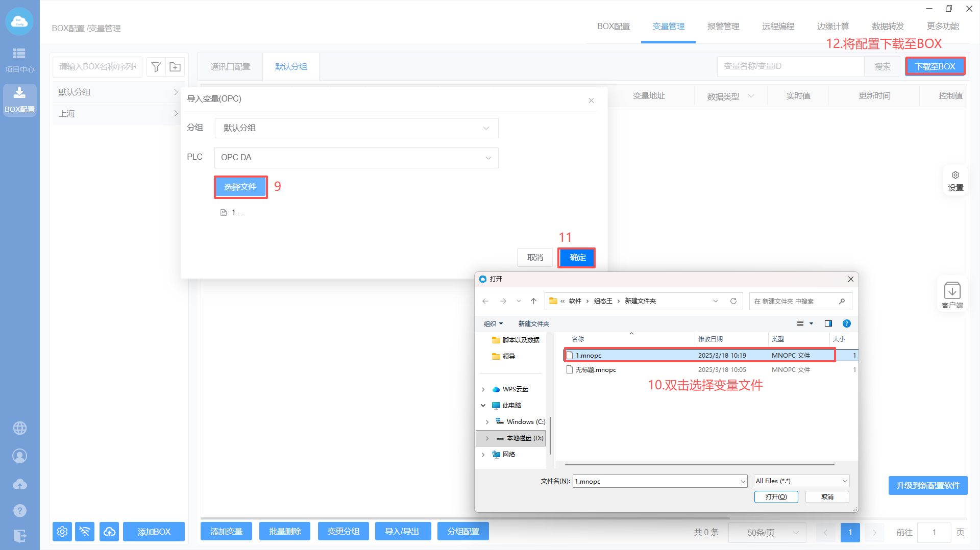Switch to the 通讯口配置 tab
This screenshot has width=980, height=550.
[x=230, y=67]
